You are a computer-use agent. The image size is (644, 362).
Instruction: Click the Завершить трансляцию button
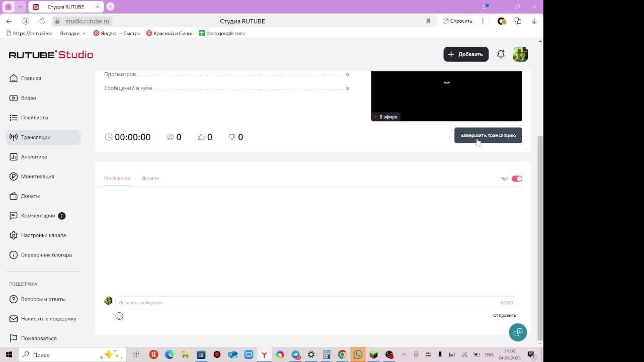(x=488, y=135)
